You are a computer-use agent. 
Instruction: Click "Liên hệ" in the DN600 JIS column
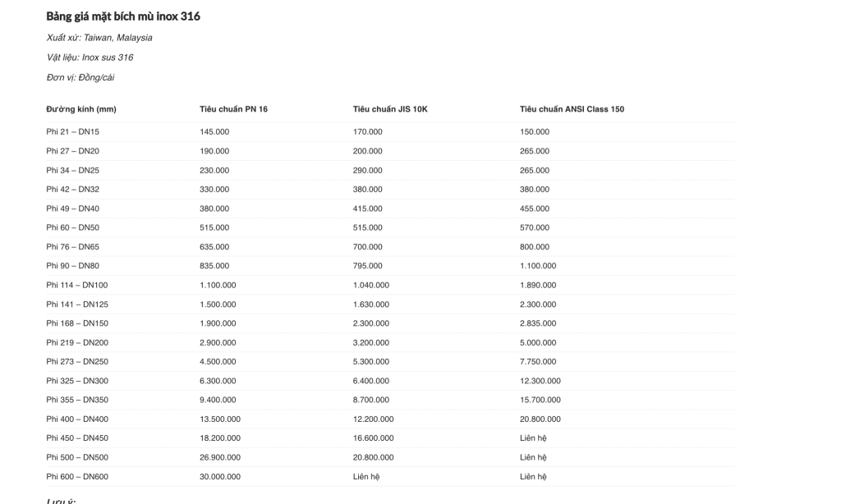point(365,476)
